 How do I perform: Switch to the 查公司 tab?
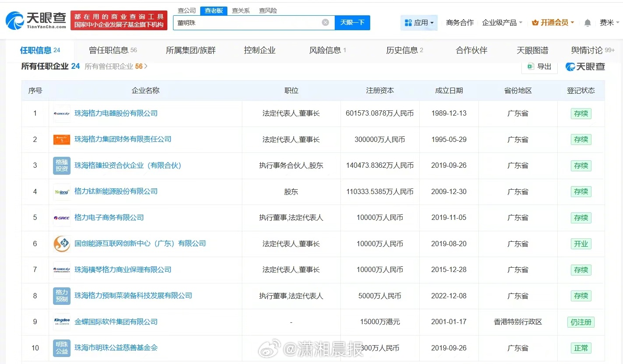pyautogui.click(x=188, y=11)
